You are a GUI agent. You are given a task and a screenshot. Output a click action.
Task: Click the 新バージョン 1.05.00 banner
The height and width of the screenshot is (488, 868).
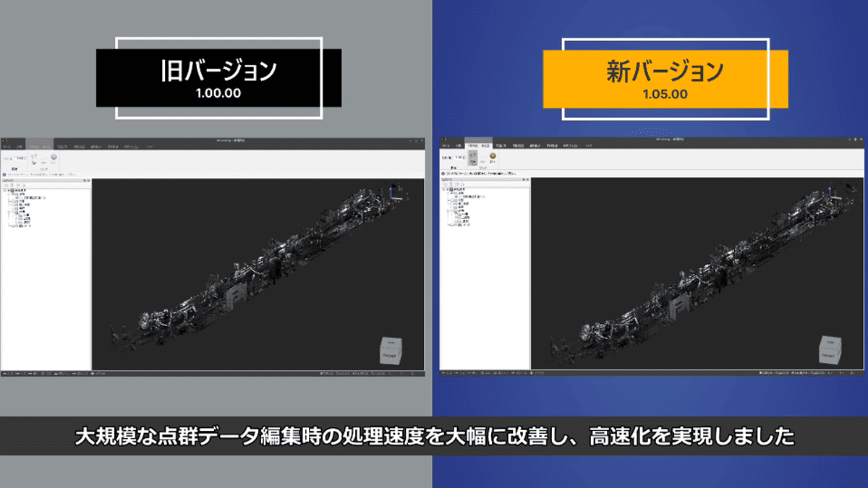tap(665, 78)
